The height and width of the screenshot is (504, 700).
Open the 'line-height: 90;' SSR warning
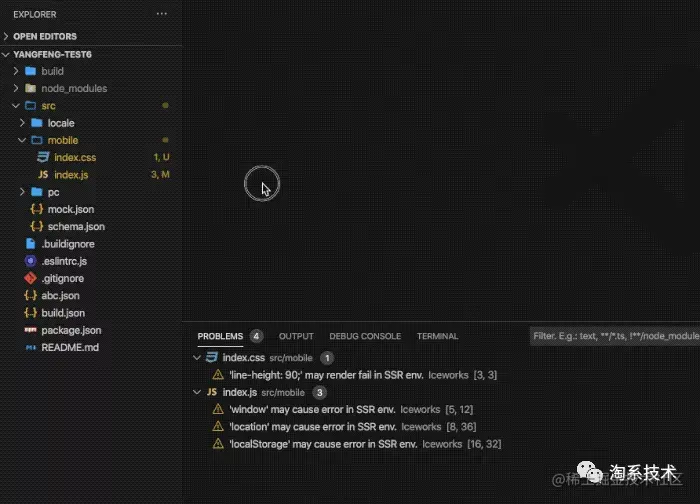click(x=326, y=375)
